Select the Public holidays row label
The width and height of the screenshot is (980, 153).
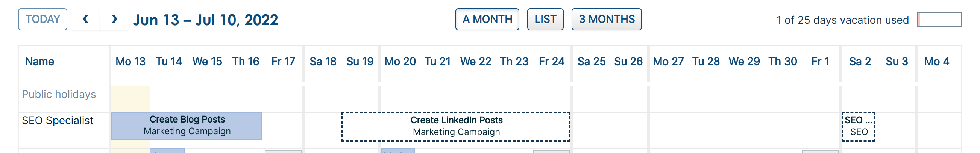(x=59, y=94)
